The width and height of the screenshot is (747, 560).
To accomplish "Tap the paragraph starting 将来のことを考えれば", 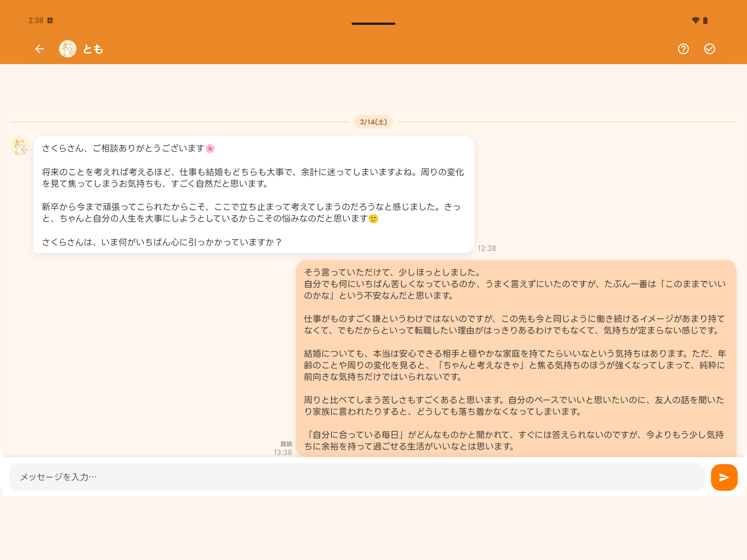I will coord(253,177).
